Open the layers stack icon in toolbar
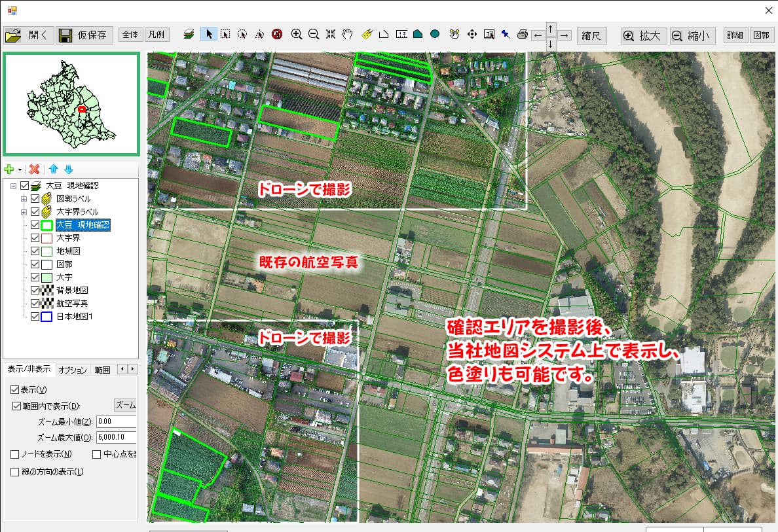778x532 pixels. pyautogui.click(x=189, y=35)
